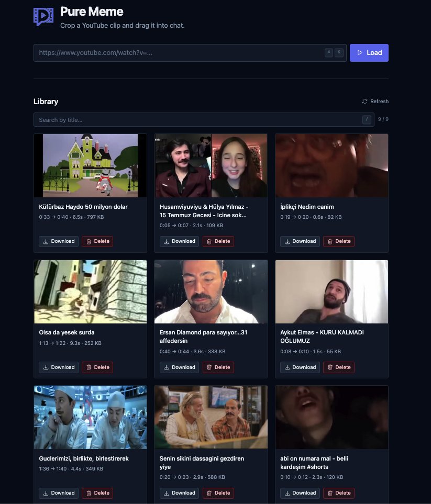Screen dimensions: 431x504
Task: Click the title Olsa da yesek surda
Action: (x=67, y=332)
